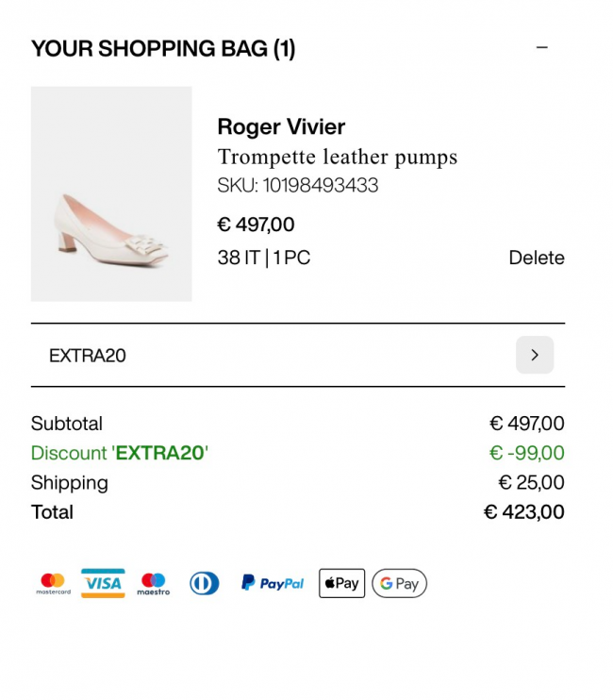This screenshot has height=700, width=613.
Task: Select the Diners Club payment icon
Action: [204, 583]
